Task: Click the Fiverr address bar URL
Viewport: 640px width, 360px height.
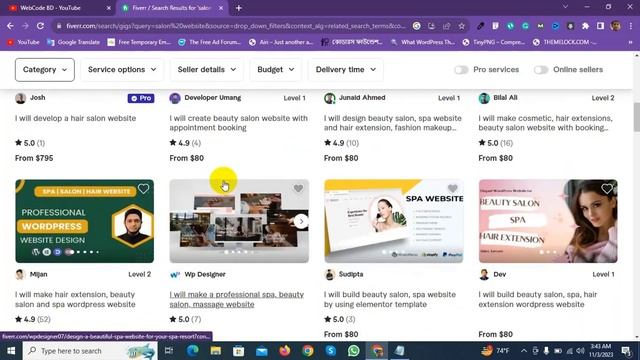Action: click(x=236, y=26)
